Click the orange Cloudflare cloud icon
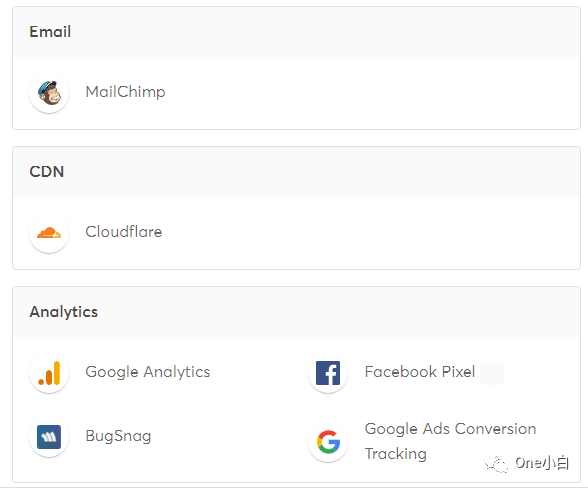 (x=49, y=232)
